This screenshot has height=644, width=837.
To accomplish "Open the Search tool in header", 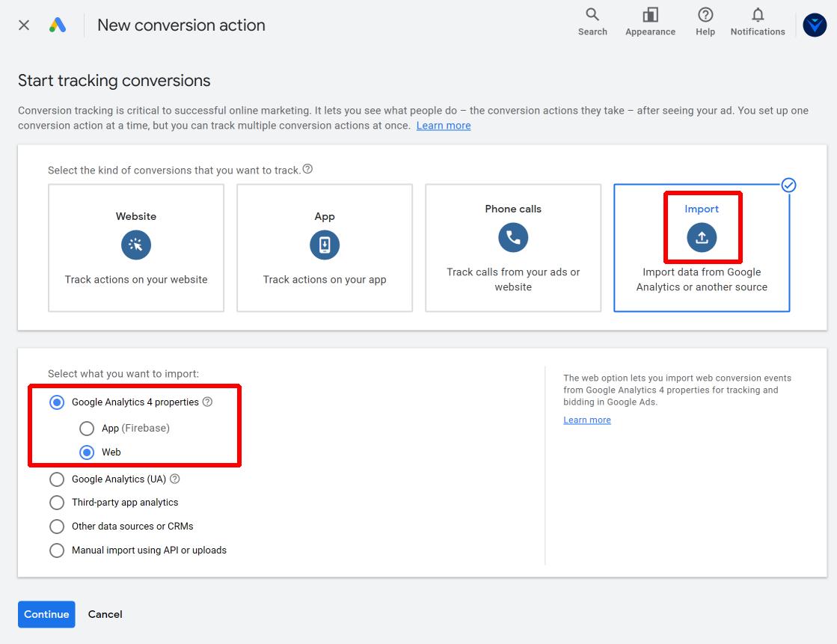I will 592,22.
